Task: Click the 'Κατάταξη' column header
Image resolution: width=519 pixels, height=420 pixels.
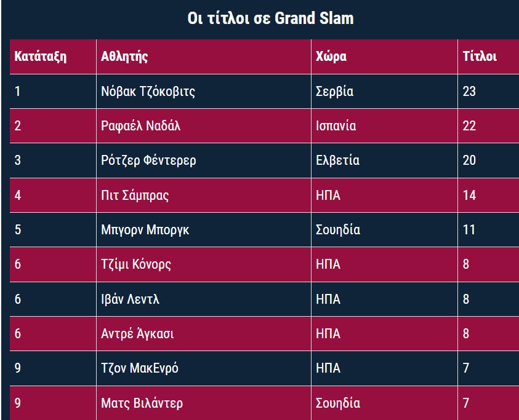Action: pos(41,57)
